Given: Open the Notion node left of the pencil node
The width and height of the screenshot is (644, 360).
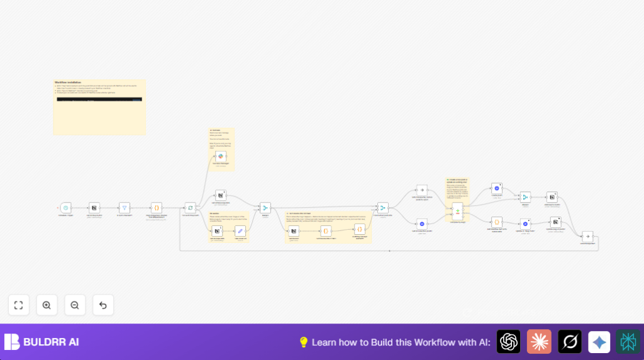Looking at the screenshot, I should (217, 231).
